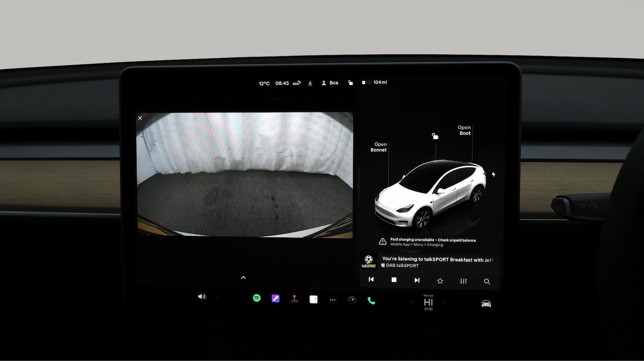
Task: Open all apps via three-dots icon
Action: pyautogui.click(x=333, y=300)
